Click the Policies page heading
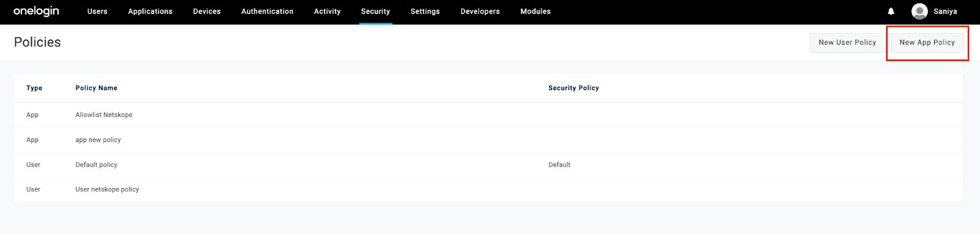 click(37, 42)
